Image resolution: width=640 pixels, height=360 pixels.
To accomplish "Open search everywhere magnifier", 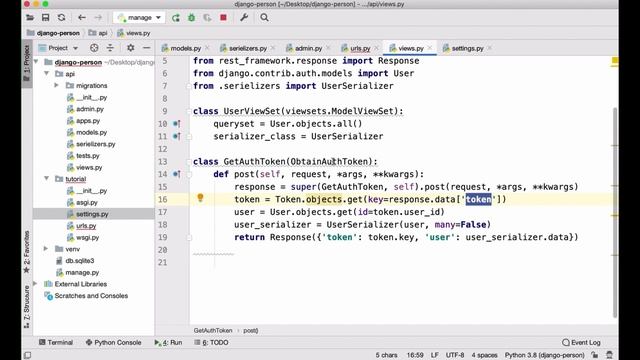I will (264, 18).
